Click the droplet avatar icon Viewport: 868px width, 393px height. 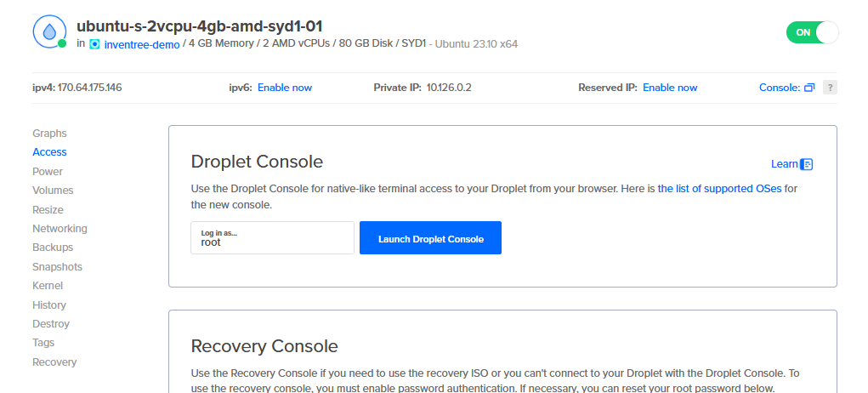[x=49, y=31]
